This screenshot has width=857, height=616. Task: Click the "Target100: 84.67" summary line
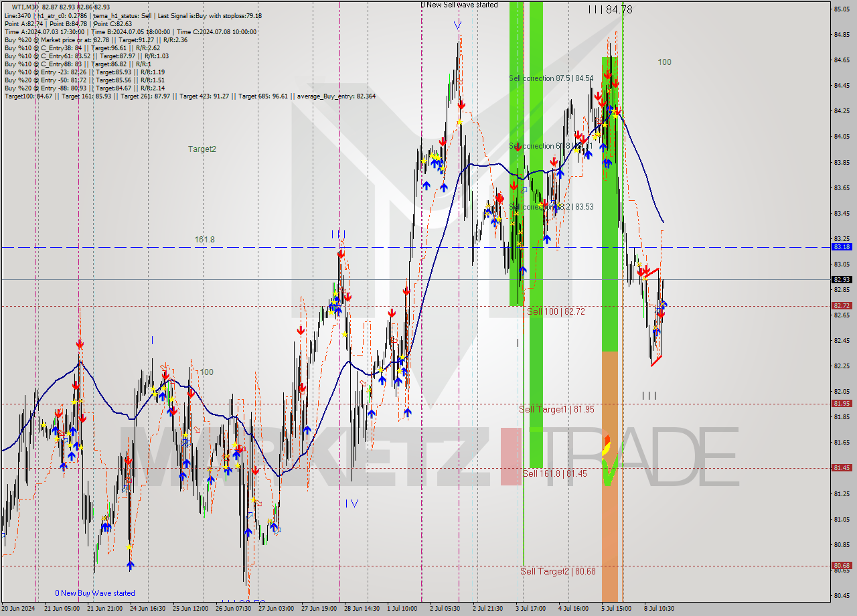pos(190,96)
